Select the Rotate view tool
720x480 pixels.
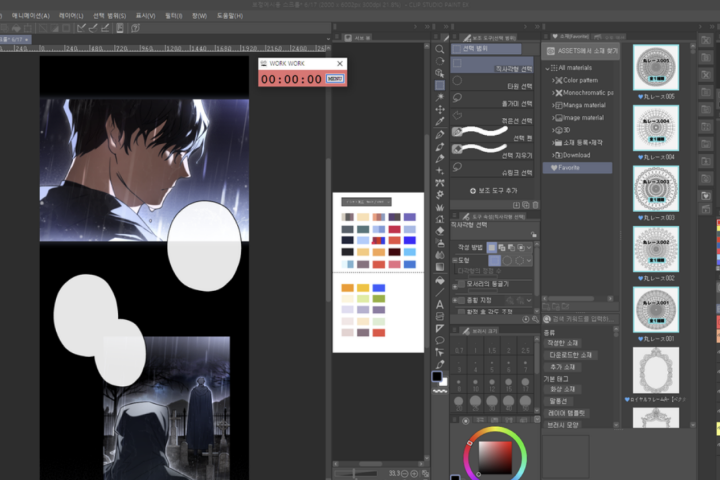tap(439, 61)
